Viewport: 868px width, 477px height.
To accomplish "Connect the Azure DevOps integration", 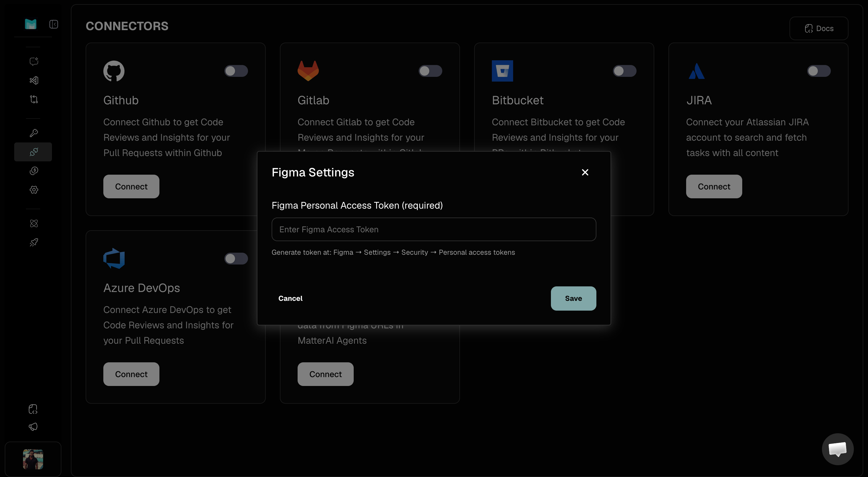I will click(131, 374).
